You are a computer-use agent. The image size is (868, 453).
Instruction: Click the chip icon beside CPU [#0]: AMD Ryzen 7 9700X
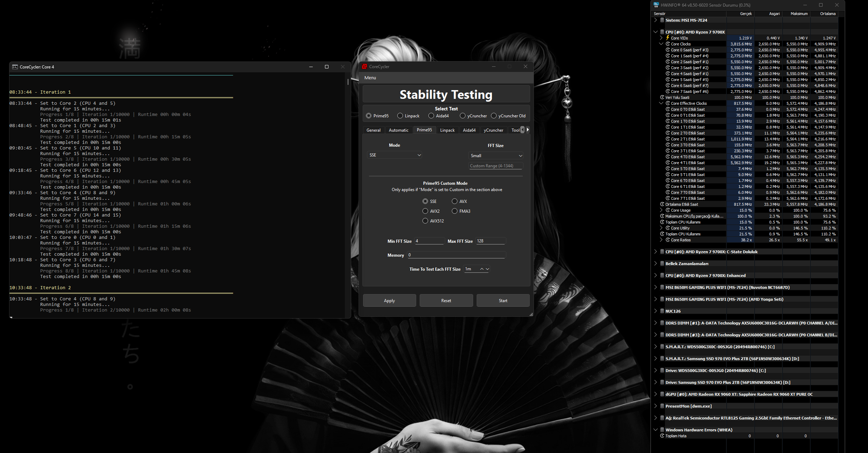click(x=662, y=32)
